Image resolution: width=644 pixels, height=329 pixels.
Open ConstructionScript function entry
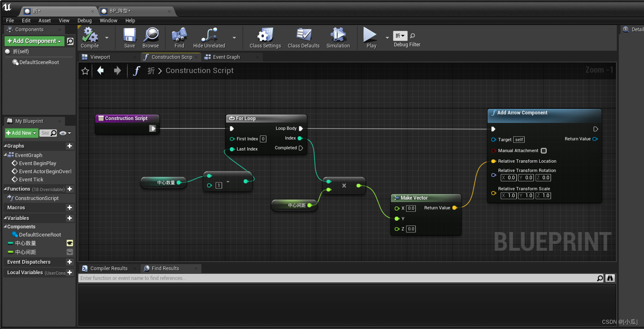(x=37, y=198)
